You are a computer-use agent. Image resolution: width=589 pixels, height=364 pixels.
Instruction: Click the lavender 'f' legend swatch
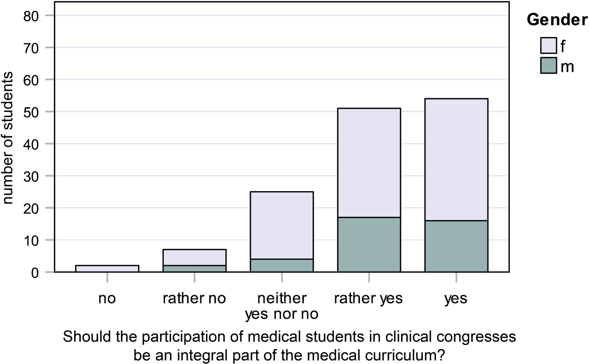(548, 46)
